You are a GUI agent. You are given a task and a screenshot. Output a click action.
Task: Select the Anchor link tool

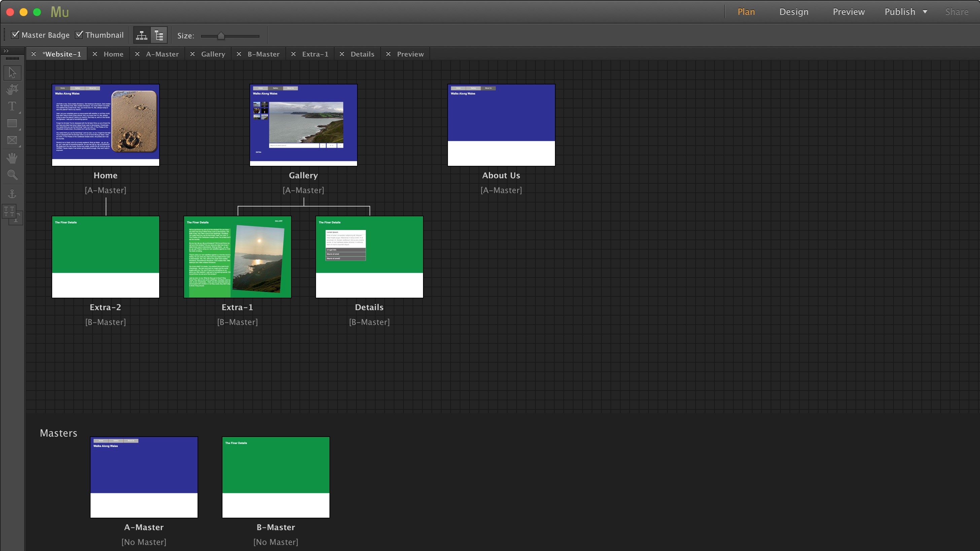[x=12, y=194]
